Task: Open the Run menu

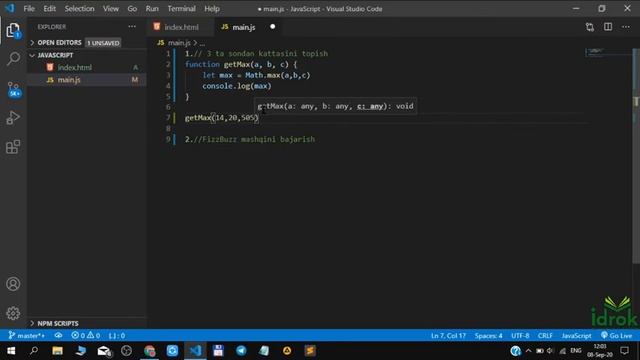Action: (x=152, y=9)
